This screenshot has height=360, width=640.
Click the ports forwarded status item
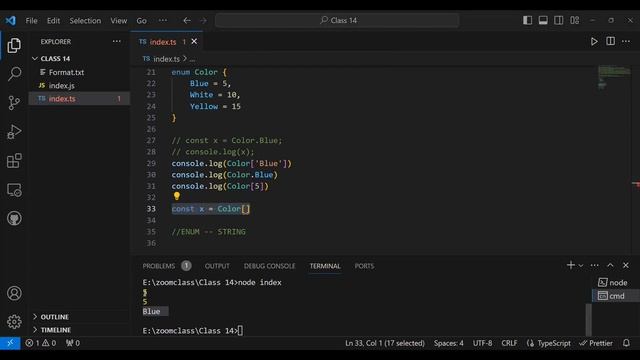(x=73, y=343)
